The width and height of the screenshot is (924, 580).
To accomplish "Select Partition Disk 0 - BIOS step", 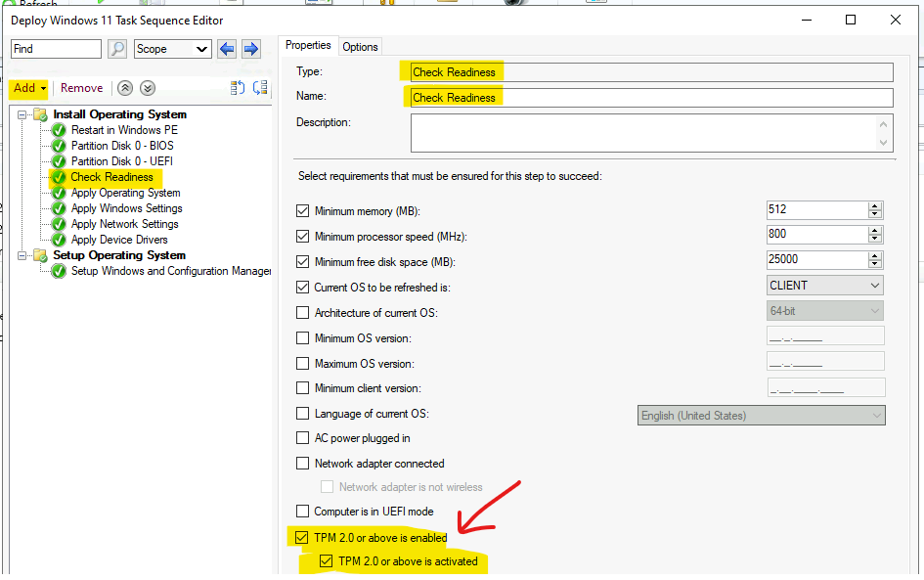I will [122, 146].
